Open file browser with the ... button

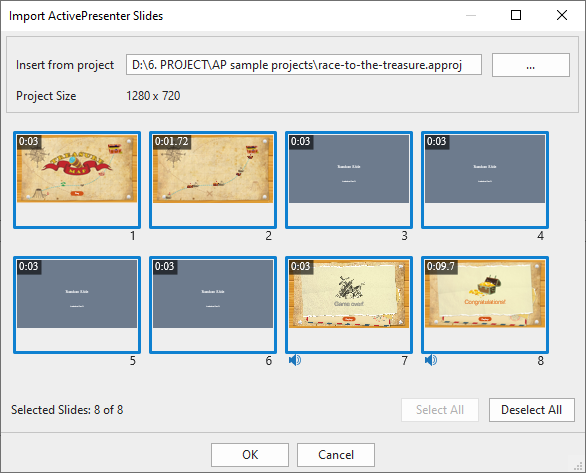(x=531, y=65)
